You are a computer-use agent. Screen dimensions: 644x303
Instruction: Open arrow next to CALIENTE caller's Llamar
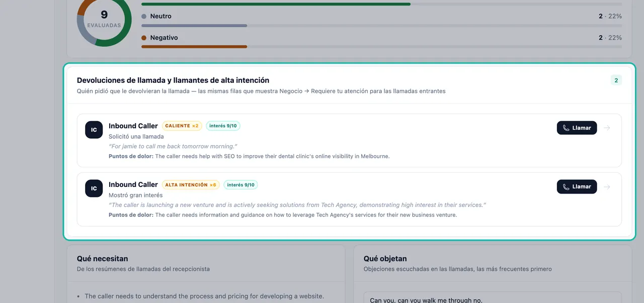click(607, 128)
